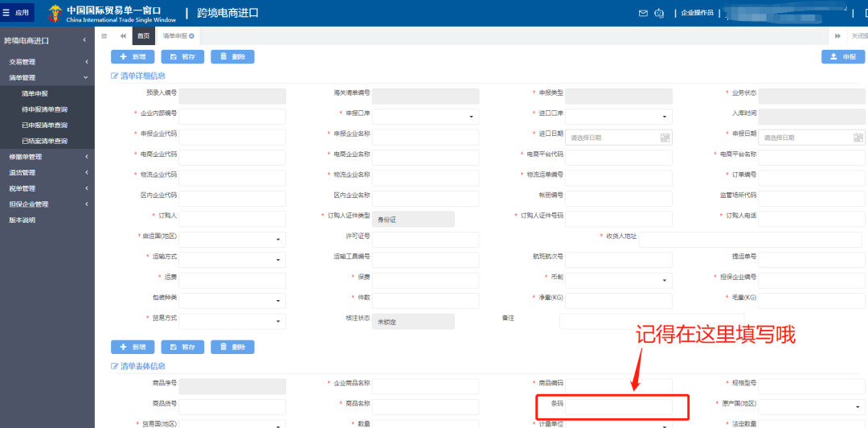Expand 交易管理 in sidebar
The width and height of the screenshot is (868, 428).
(47, 62)
